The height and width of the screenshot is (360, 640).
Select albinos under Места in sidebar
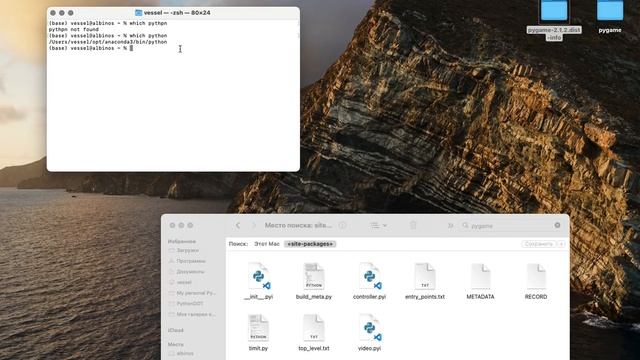pyautogui.click(x=181, y=353)
